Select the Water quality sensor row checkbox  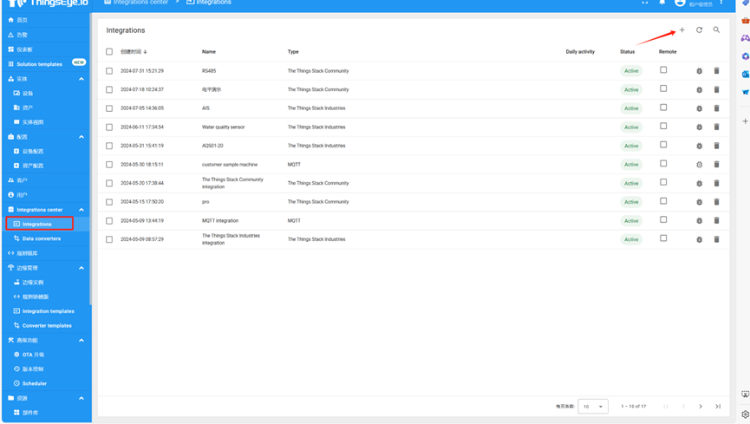(110, 127)
